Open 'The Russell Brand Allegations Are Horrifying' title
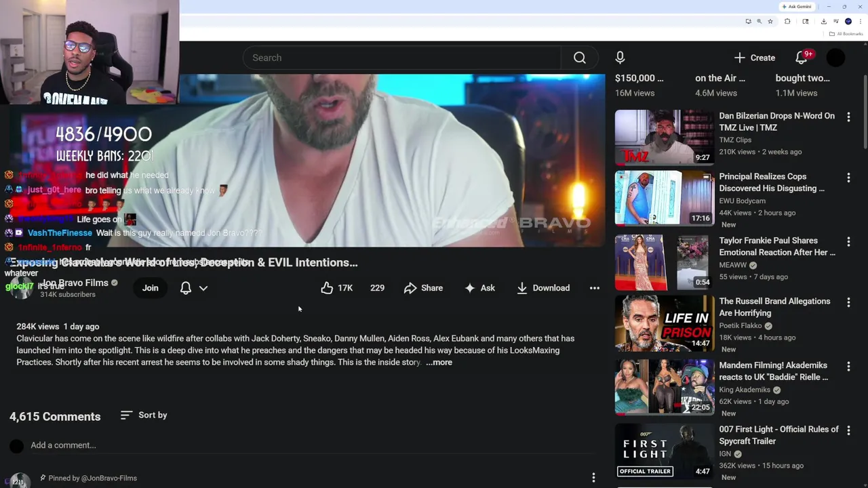 (x=774, y=307)
